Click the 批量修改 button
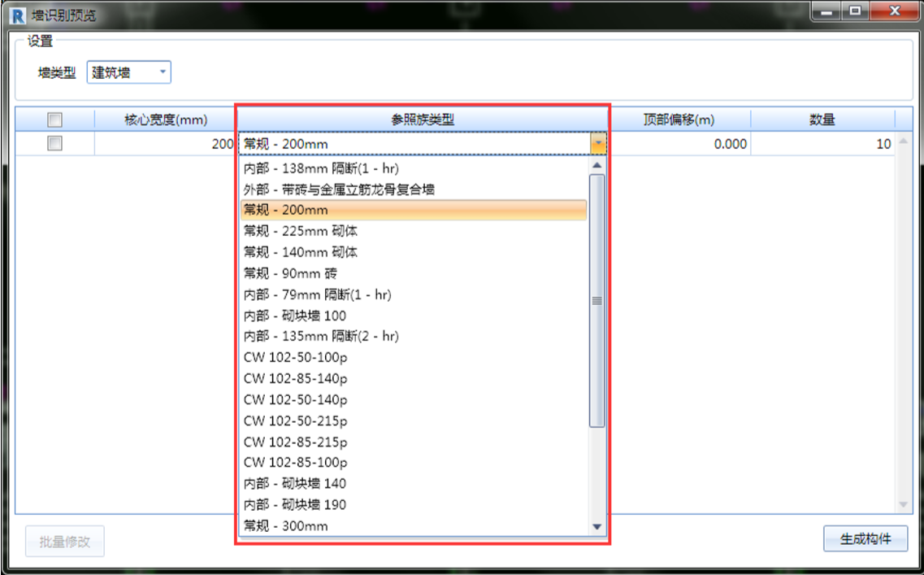Image resolution: width=924 pixels, height=575 pixels. pos(65,542)
